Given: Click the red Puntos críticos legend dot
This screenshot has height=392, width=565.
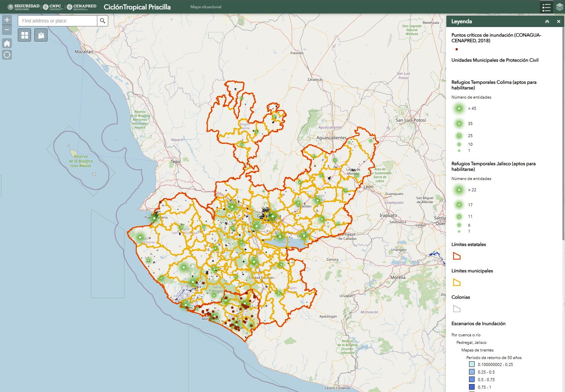Looking at the screenshot, I should [457, 49].
